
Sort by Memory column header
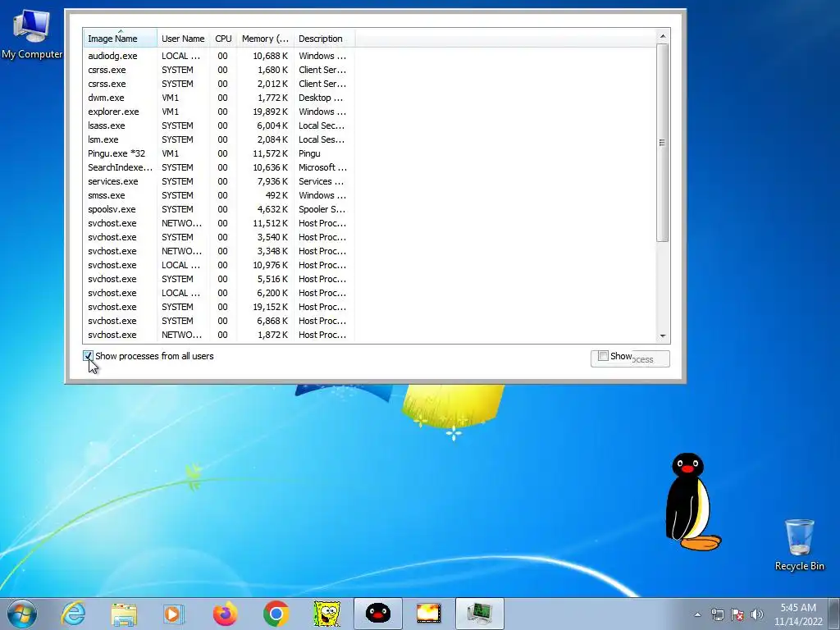pos(265,39)
